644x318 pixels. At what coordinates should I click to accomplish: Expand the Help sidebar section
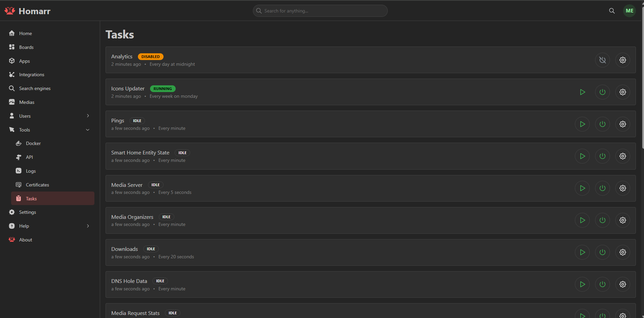tap(88, 226)
